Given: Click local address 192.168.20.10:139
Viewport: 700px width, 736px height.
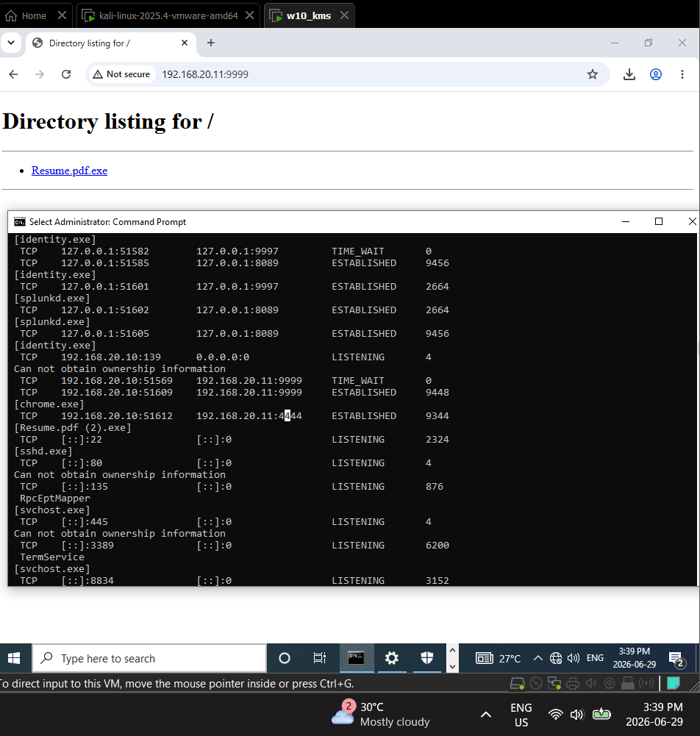Looking at the screenshot, I should 111,357.
